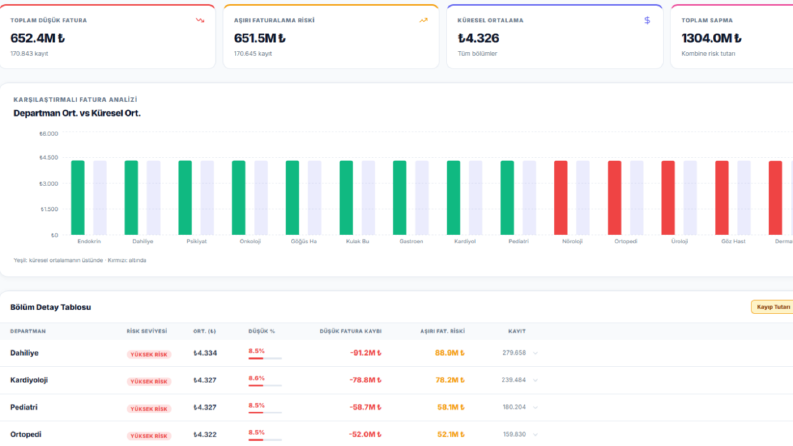Click the Dahiliye department name in table
The image size is (793, 446).
tap(24, 353)
